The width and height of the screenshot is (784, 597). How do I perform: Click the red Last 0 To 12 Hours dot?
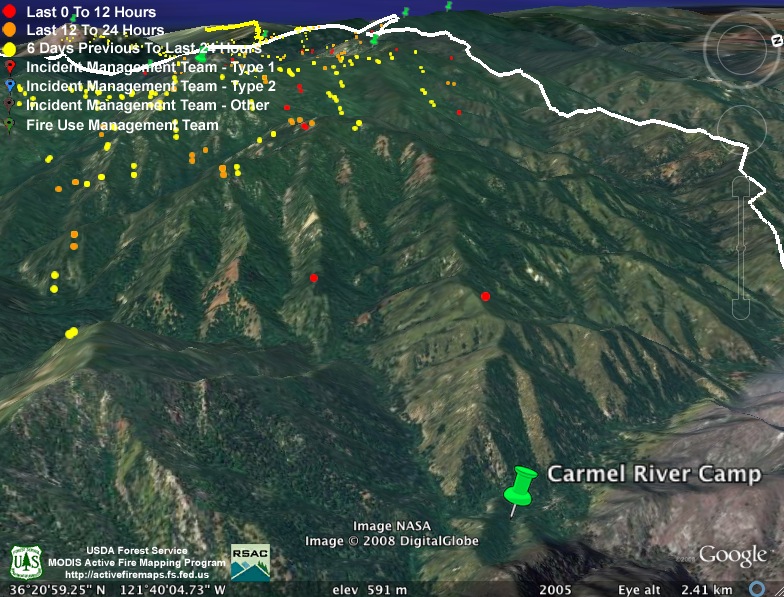click(x=9, y=12)
